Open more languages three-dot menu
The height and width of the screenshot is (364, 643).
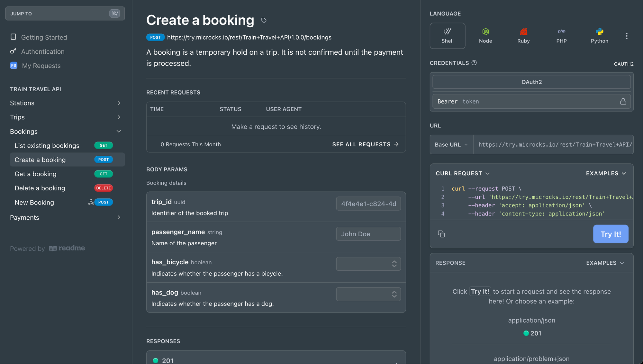pyautogui.click(x=627, y=36)
